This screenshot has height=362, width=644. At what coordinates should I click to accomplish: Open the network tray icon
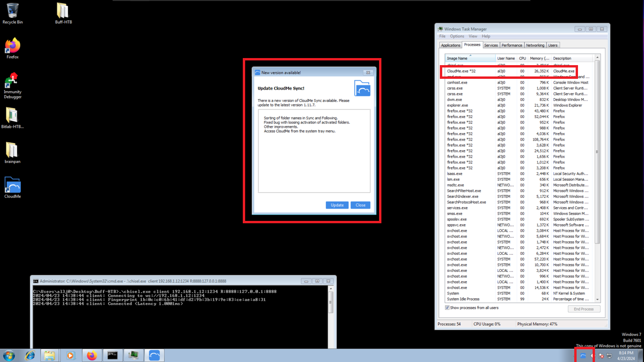click(609, 356)
